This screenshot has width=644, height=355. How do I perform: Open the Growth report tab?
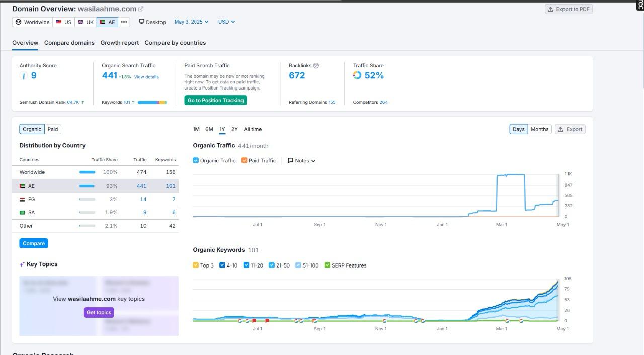120,43
